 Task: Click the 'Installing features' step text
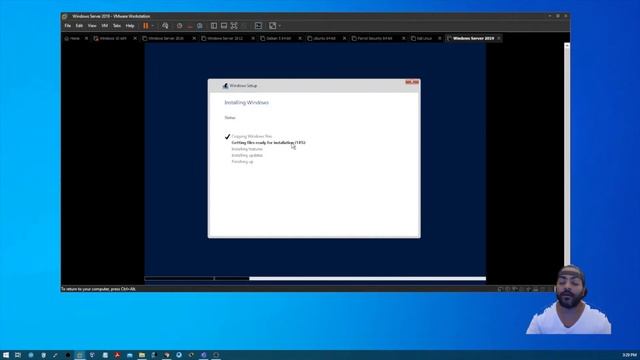pos(247,149)
